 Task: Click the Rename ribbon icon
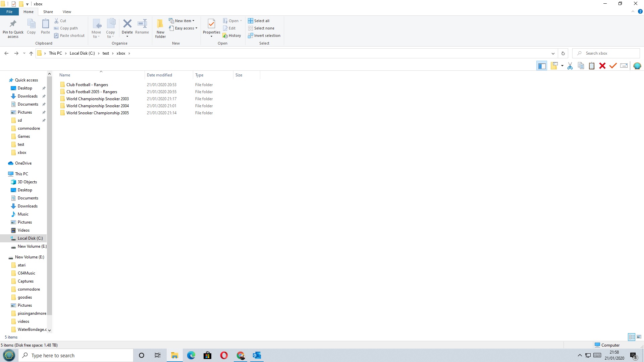coord(142,23)
